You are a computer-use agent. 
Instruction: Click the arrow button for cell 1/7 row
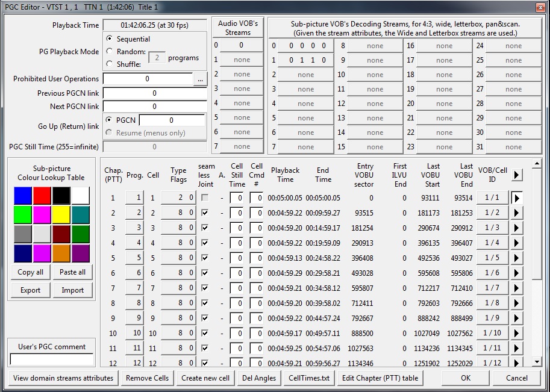coord(516,288)
